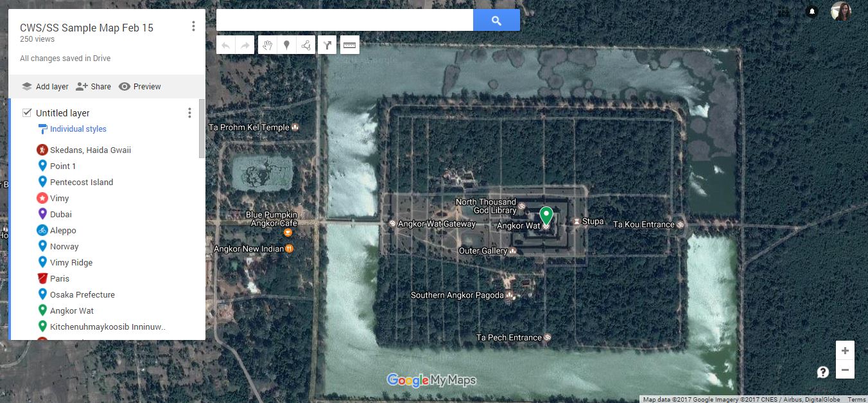Click the Share button
The height and width of the screenshot is (403, 868).
pos(94,87)
